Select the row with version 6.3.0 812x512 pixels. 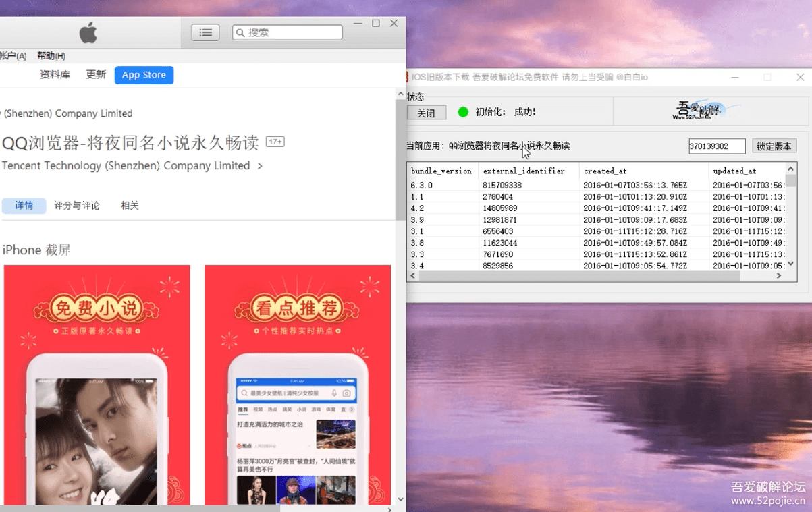pyautogui.click(x=597, y=185)
